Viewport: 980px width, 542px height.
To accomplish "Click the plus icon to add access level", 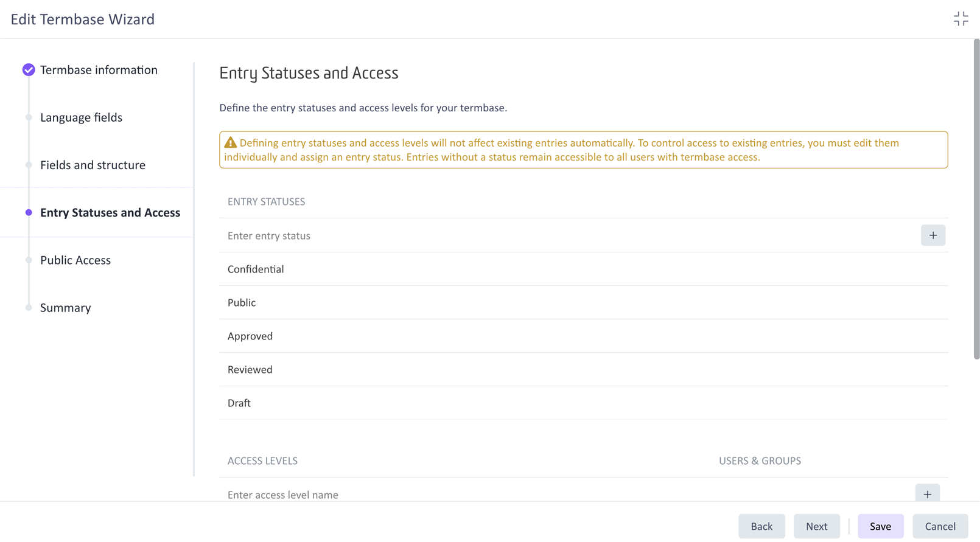I will coord(927,494).
